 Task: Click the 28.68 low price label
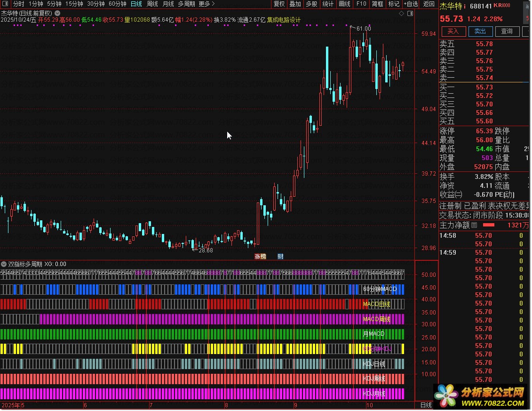click(x=206, y=250)
